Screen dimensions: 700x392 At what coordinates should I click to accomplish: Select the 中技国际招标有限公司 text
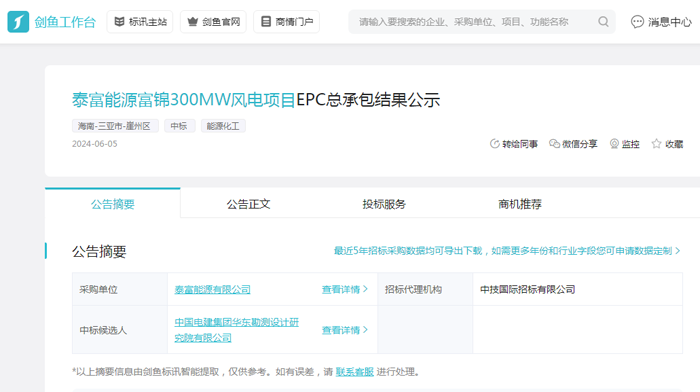[x=527, y=290]
